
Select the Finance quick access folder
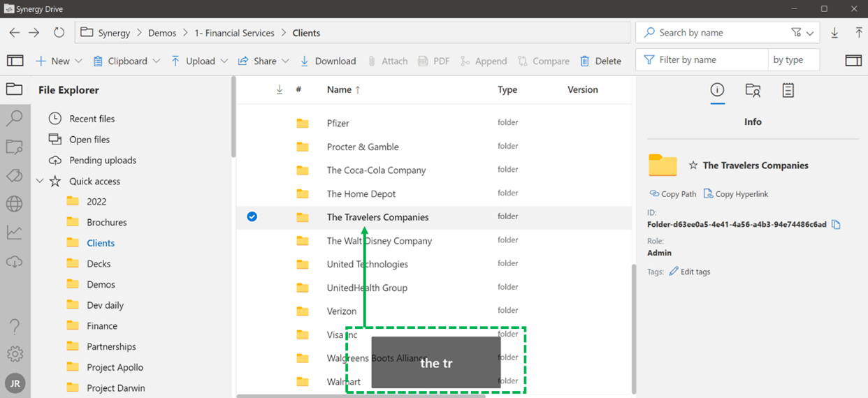click(92, 326)
